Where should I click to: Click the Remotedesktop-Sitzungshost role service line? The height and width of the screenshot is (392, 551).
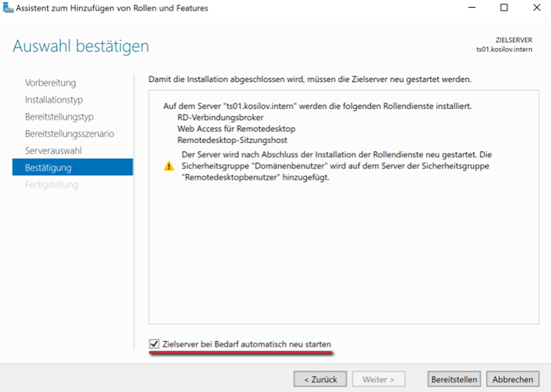click(232, 140)
